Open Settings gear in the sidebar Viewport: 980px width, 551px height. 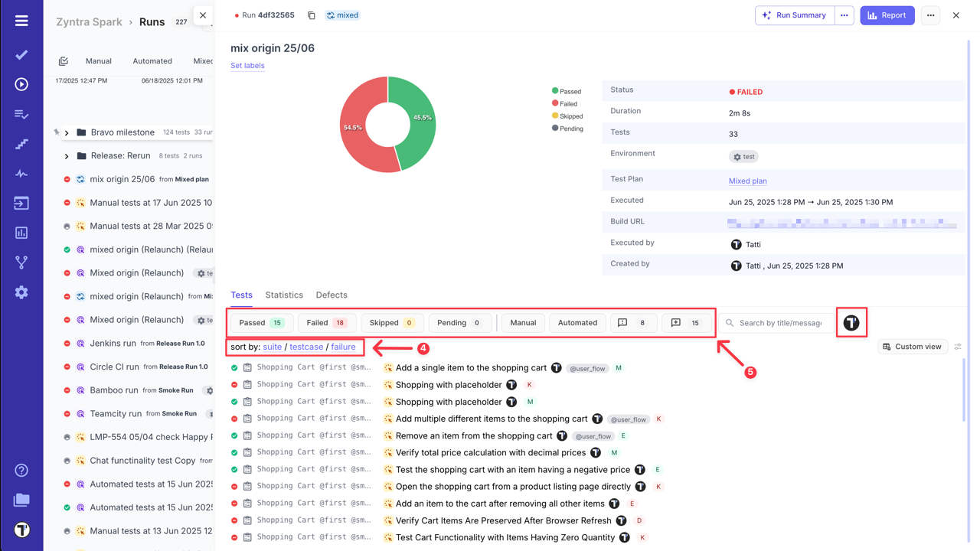[21, 291]
